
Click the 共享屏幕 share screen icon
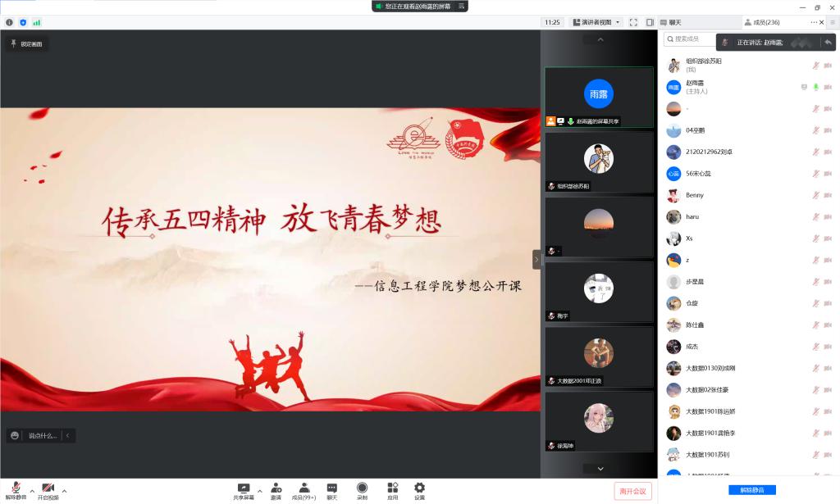coord(244,490)
